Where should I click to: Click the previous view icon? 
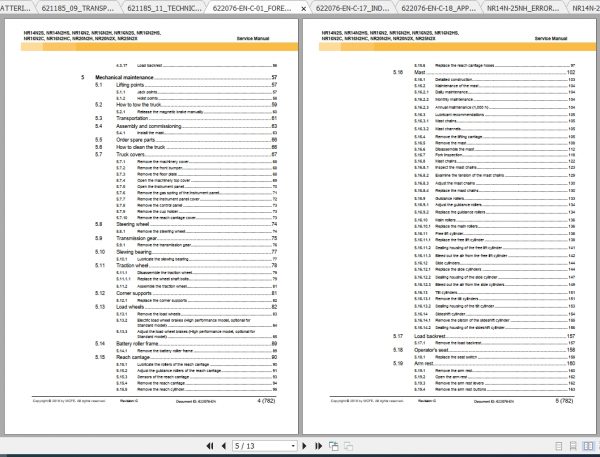334,446
